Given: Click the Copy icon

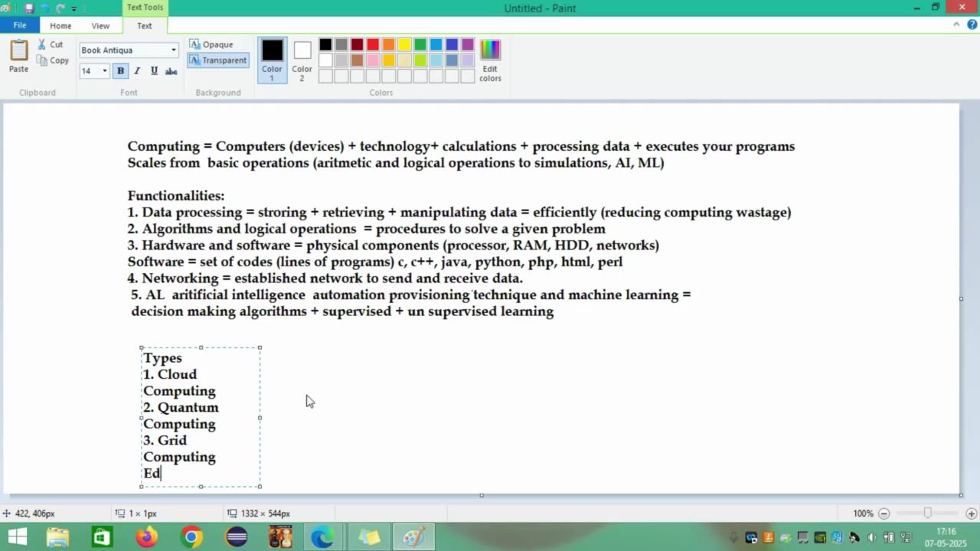Looking at the screenshot, I should (x=42, y=60).
